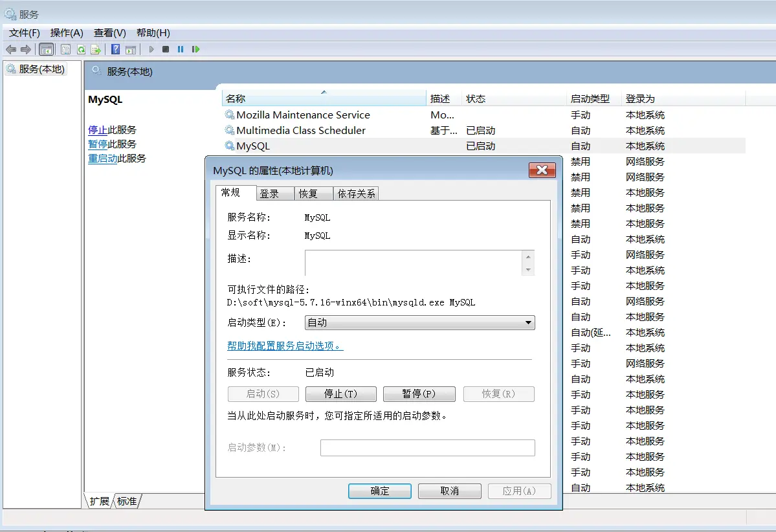The width and height of the screenshot is (776, 532).
Task: Open the 启动类型 dropdown showing 自动
Action: click(x=419, y=323)
